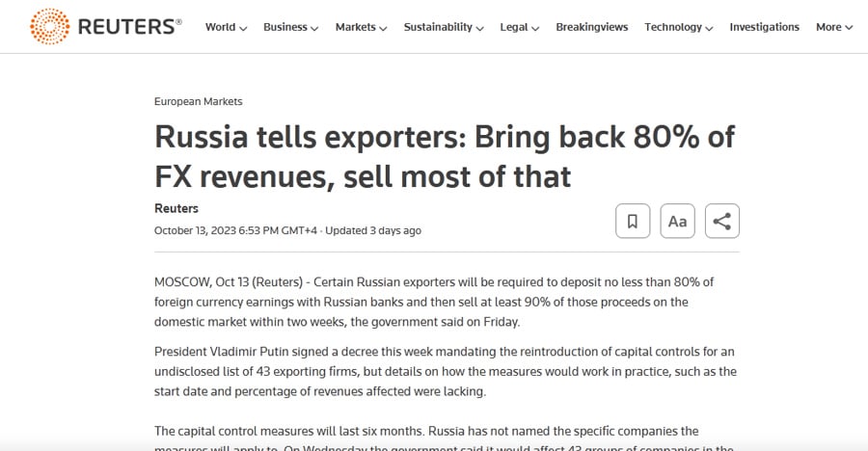This screenshot has height=451, width=868.
Task: Click the article headline about Russia exporters
Action: coord(445,157)
